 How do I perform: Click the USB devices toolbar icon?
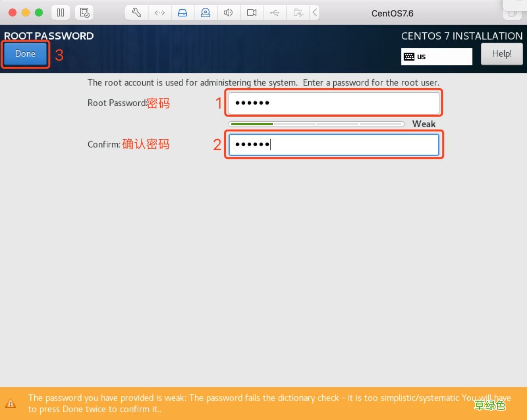click(x=275, y=12)
